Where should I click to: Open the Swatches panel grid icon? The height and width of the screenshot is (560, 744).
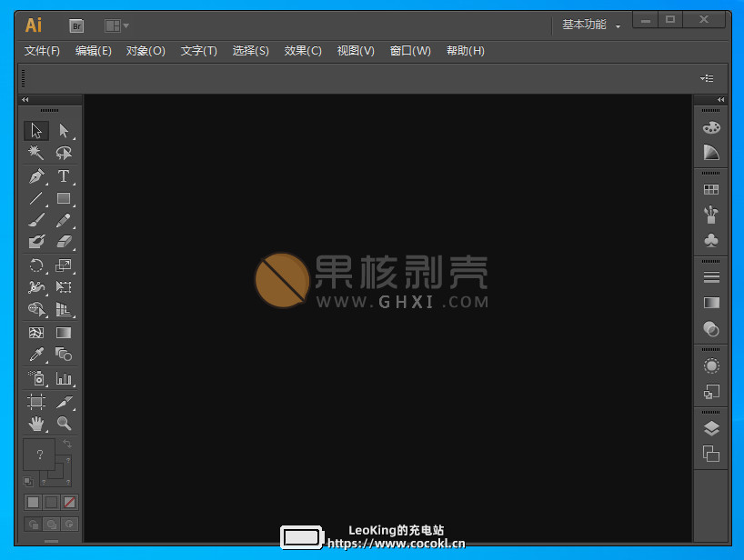[710, 190]
